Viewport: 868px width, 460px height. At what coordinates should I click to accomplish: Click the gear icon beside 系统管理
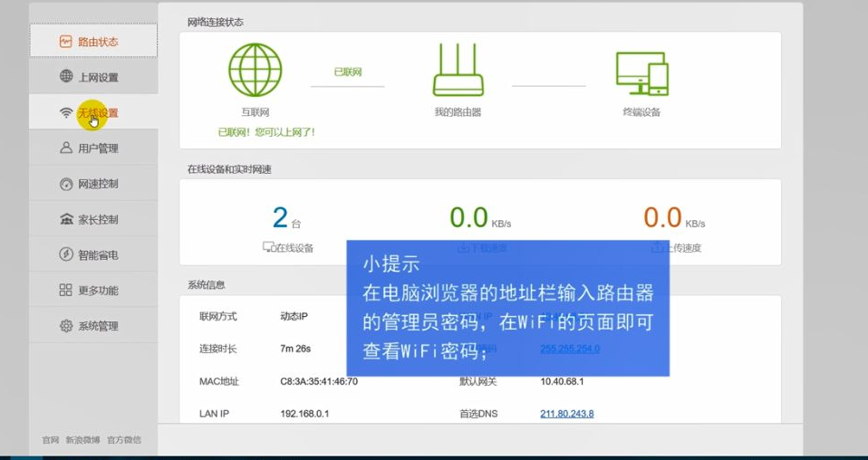click(66, 326)
